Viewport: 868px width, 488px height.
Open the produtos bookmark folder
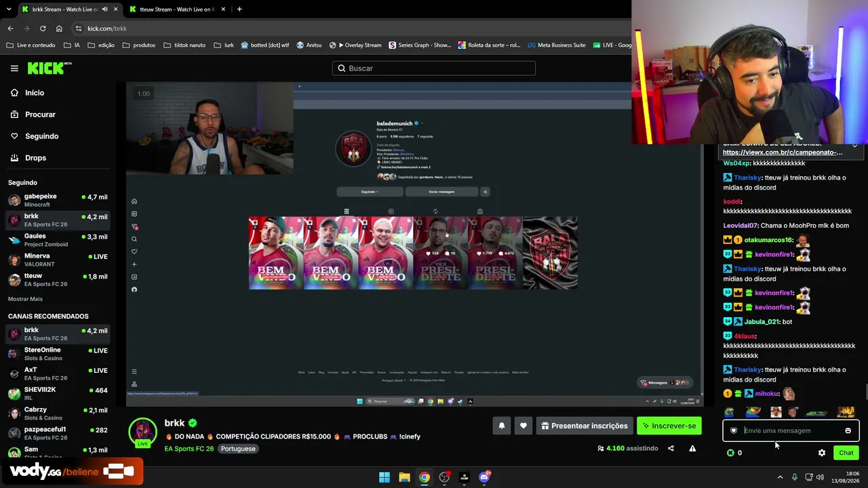(139, 45)
